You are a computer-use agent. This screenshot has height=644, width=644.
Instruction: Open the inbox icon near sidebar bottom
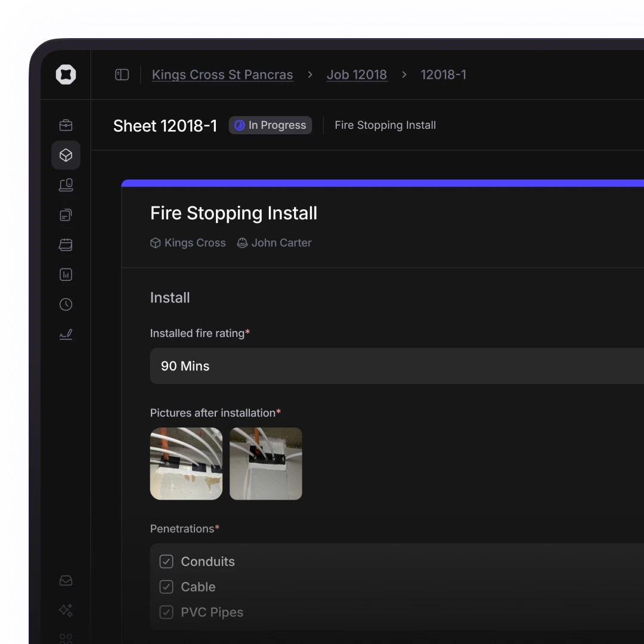click(66, 580)
